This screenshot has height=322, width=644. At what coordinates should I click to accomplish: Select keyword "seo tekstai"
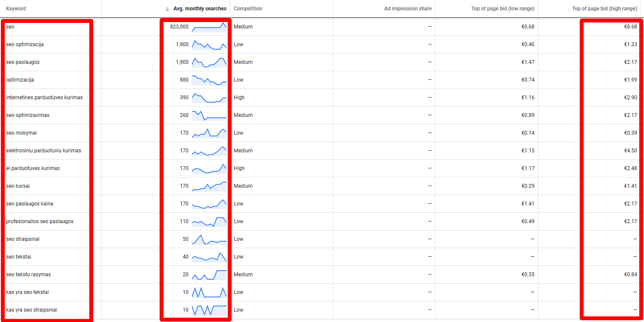click(19, 257)
